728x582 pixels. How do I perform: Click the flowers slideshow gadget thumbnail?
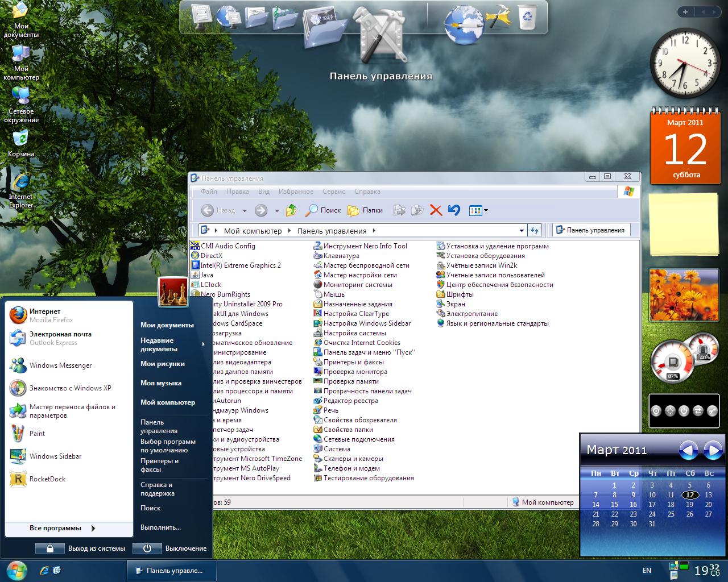[683, 296]
